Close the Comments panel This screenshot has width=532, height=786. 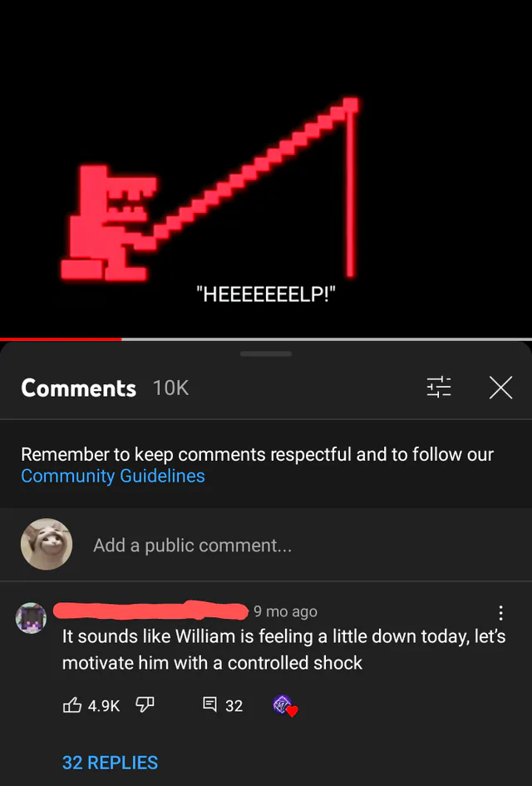tap(500, 388)
